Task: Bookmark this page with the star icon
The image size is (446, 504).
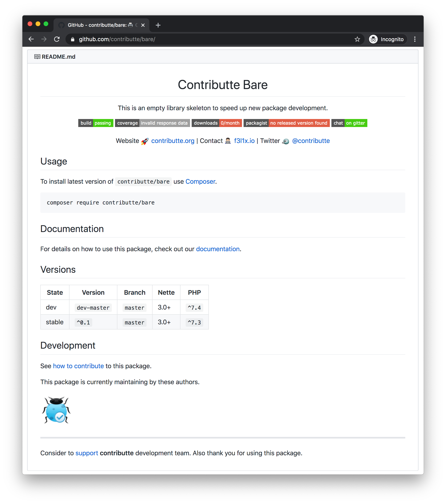Action: pos(357,39)
